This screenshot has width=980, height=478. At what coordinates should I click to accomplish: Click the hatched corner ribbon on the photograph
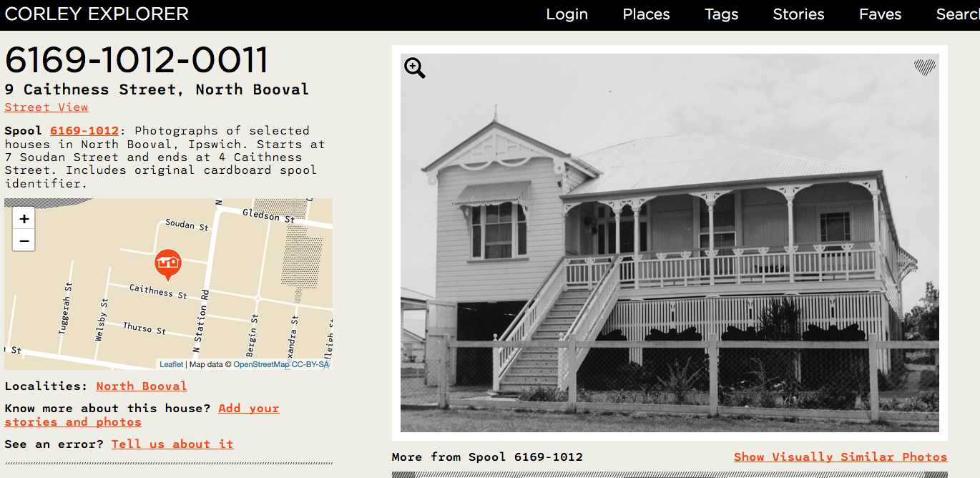926,68
